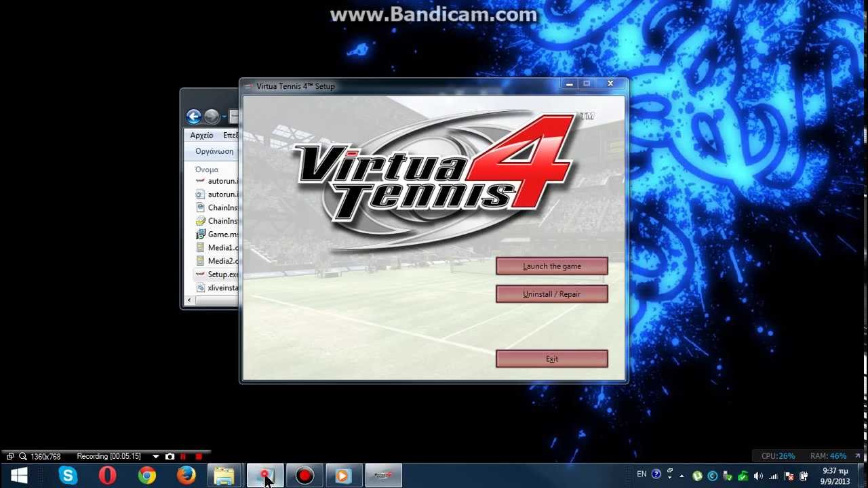Open the Οργάνωση dropdown in Explorer
The width and height of the screenshot is (868, 488).
[x=214, y=151]
